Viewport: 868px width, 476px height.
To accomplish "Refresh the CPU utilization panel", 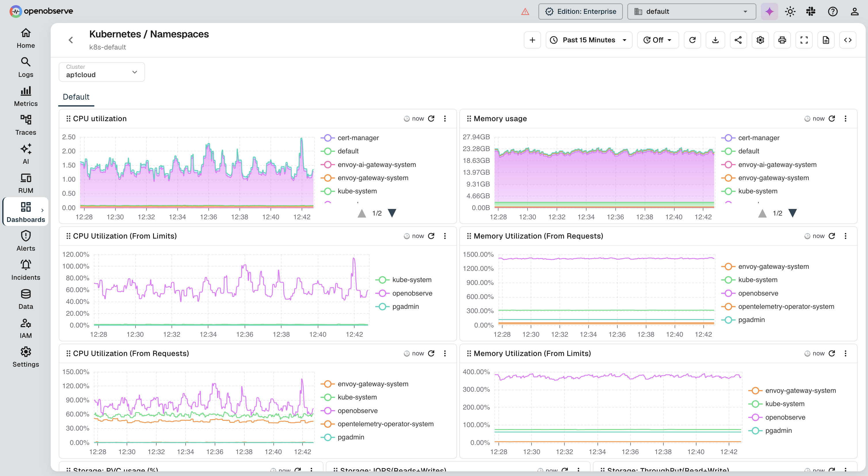I will [x=431, y=119].
